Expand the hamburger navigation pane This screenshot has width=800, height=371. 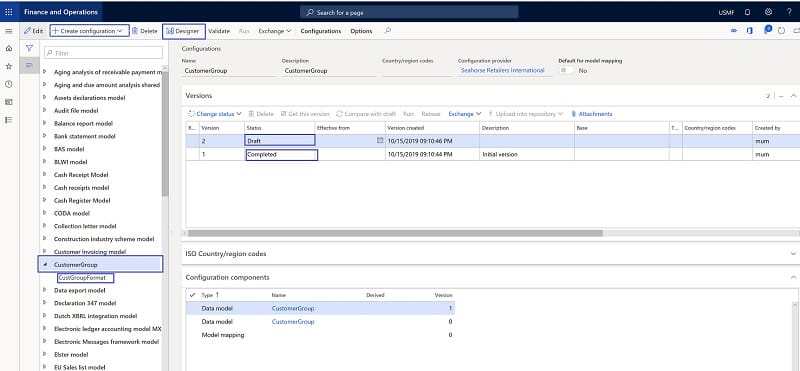(x=9, y=31)
